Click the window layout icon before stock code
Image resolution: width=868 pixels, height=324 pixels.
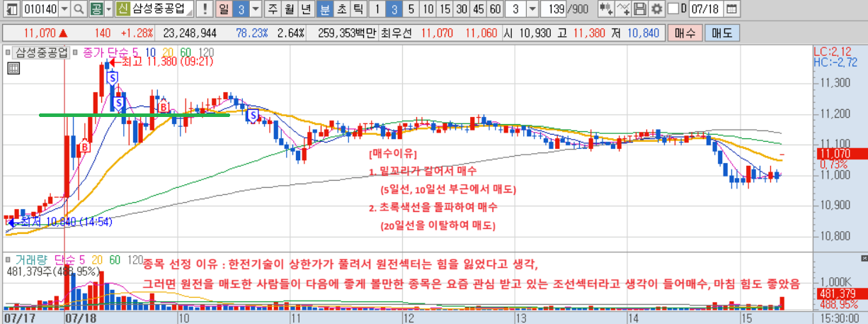(x=12, y=9)
